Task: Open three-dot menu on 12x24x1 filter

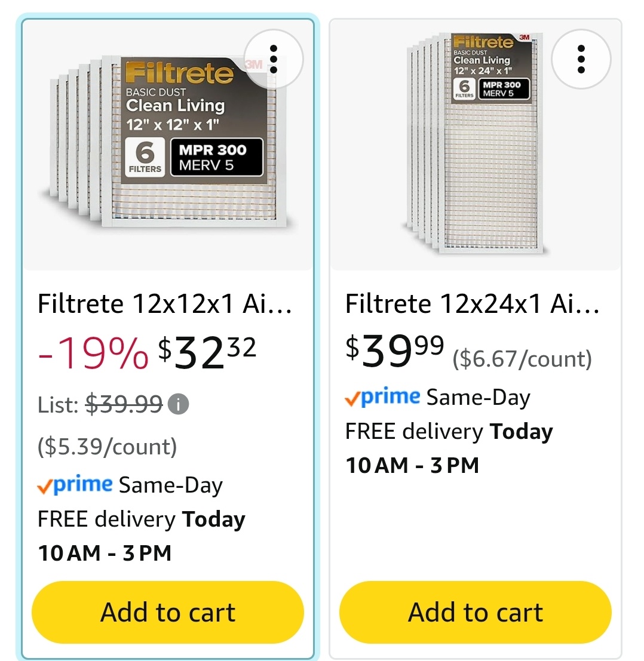Action: click(581, 59)
